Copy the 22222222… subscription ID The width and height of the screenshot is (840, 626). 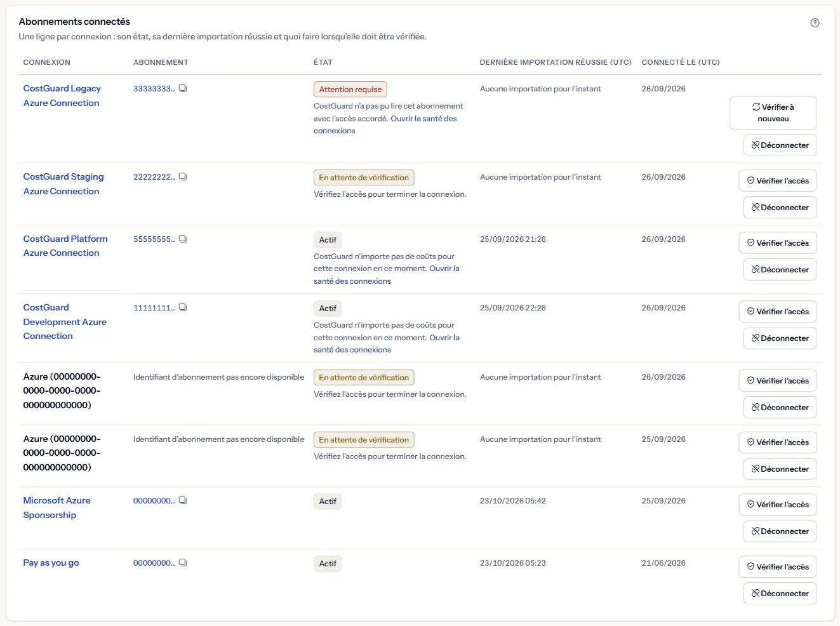183,176
